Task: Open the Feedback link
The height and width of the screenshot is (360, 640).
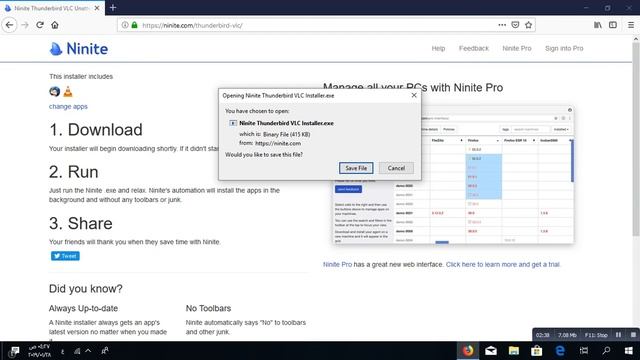Action: point(473,48)
